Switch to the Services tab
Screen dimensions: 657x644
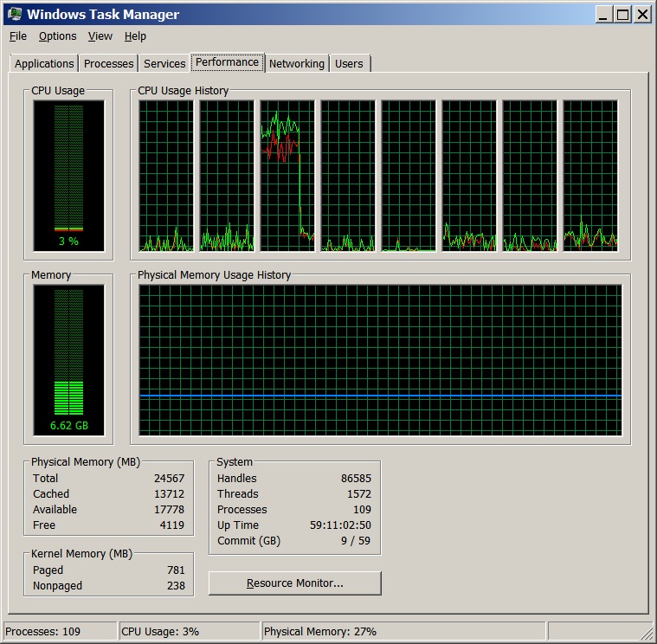click(164, 64)
